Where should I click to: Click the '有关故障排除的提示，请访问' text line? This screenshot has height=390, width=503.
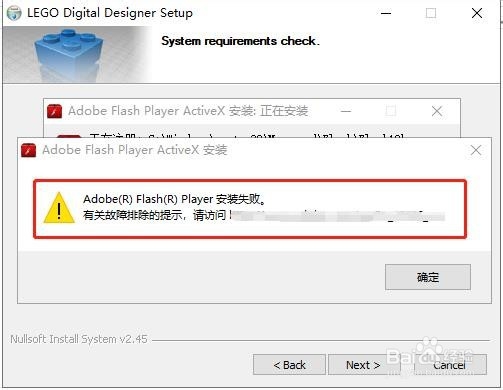155,215
